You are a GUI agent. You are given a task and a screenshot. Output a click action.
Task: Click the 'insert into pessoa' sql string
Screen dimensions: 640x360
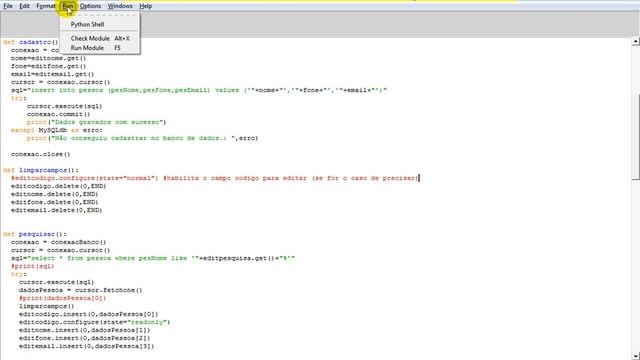pyautogui.click(x=199, y=90)
